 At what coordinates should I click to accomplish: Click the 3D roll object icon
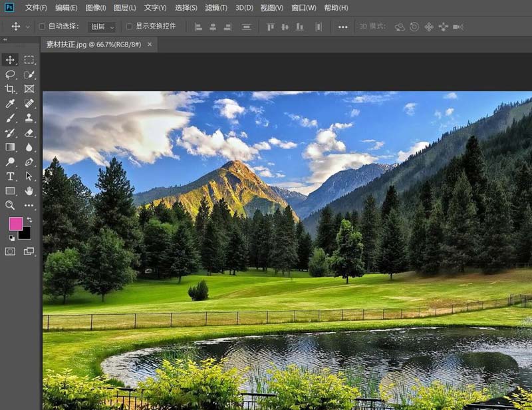tap(414, 27)
